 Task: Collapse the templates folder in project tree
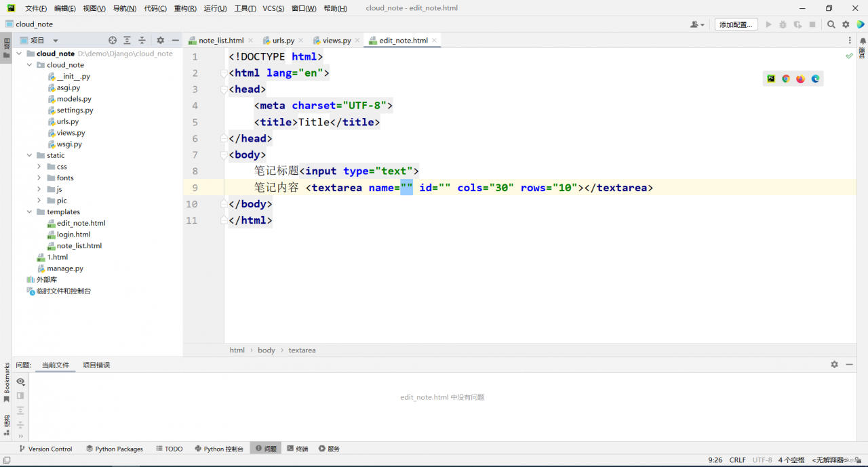pyautogui.click(x=29, y=212)
